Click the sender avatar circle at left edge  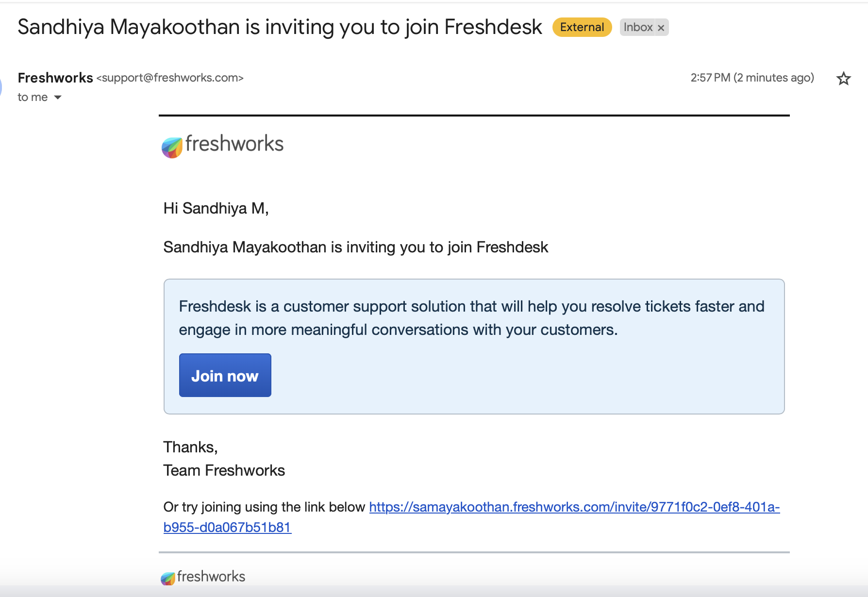pos(1,88)
